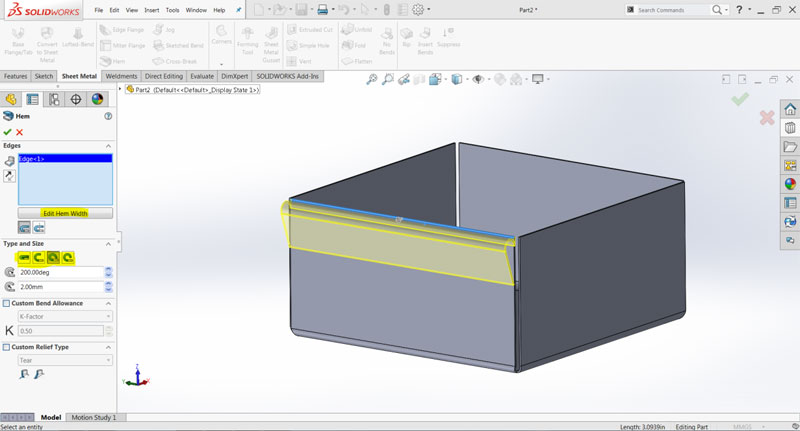Select the Tear Drop hem type
Image resolution: width=800 pixels, height=431 pixels.
click(x=53, y=258)
